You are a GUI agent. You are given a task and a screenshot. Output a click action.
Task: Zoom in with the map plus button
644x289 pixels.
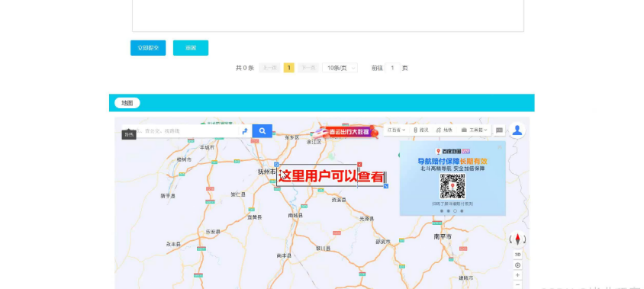(x=517, y=275)
